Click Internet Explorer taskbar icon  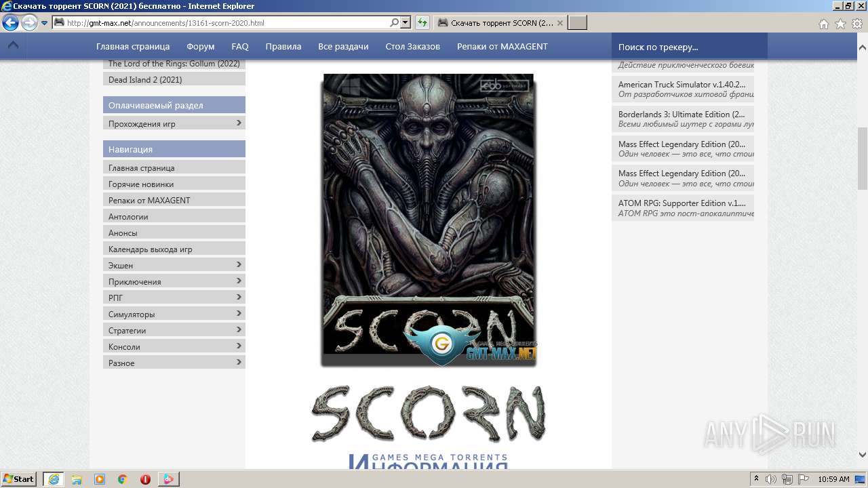point(54,479)
